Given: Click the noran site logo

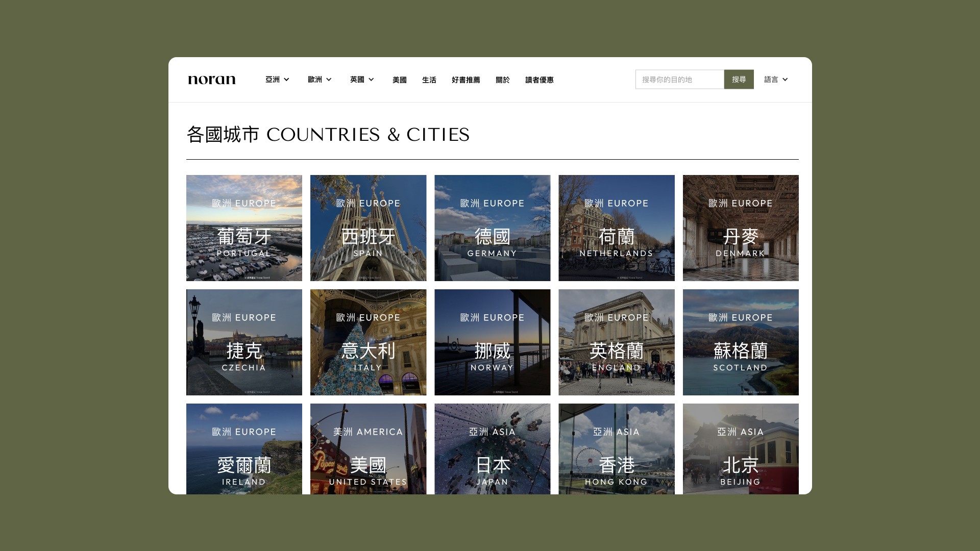Looking at the screenshot, I should pos(212,80).
